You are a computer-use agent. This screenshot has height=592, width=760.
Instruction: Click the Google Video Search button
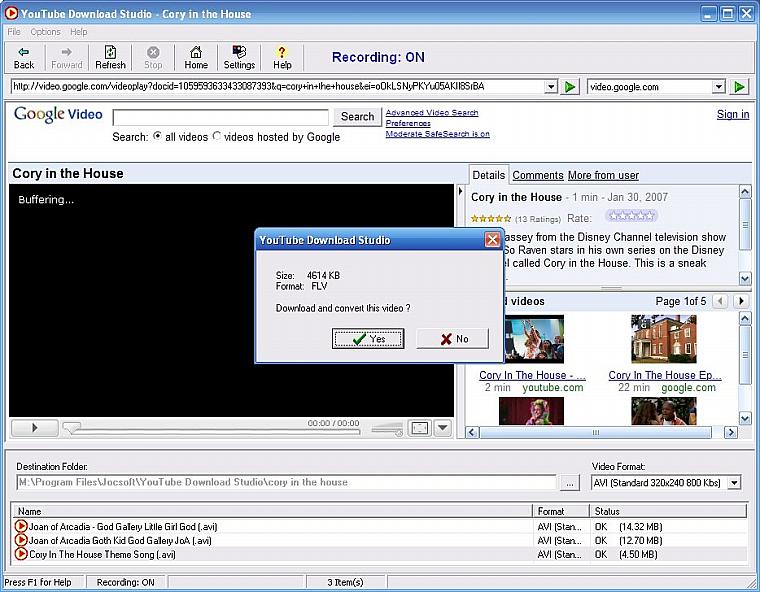point(357,117)
